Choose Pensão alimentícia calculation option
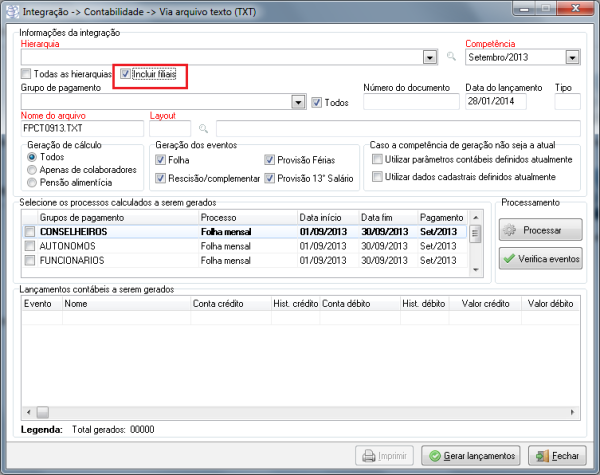Image resolution: width=600 pixels, height=475 pixels. point(35,183)
